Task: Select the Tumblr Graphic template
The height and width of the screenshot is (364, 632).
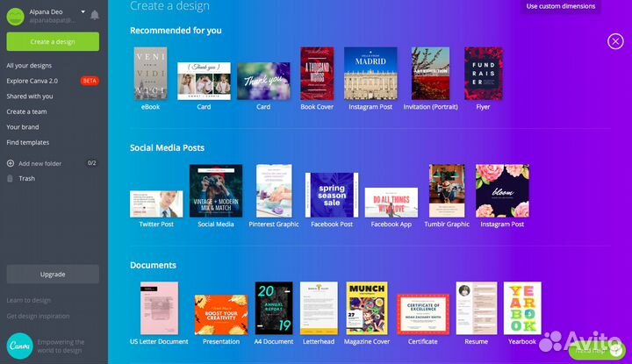Action: [x=447, y=191]
